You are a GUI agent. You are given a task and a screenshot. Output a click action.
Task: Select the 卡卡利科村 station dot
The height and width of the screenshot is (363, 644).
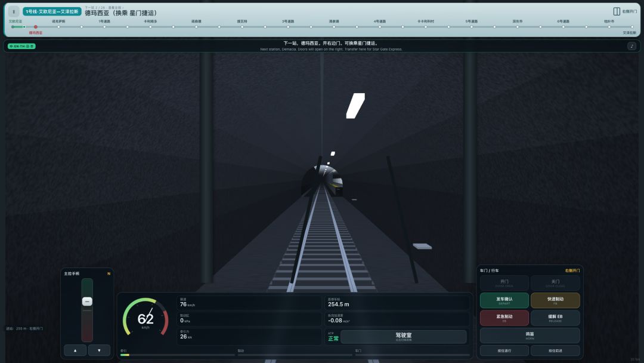(426, 27)
